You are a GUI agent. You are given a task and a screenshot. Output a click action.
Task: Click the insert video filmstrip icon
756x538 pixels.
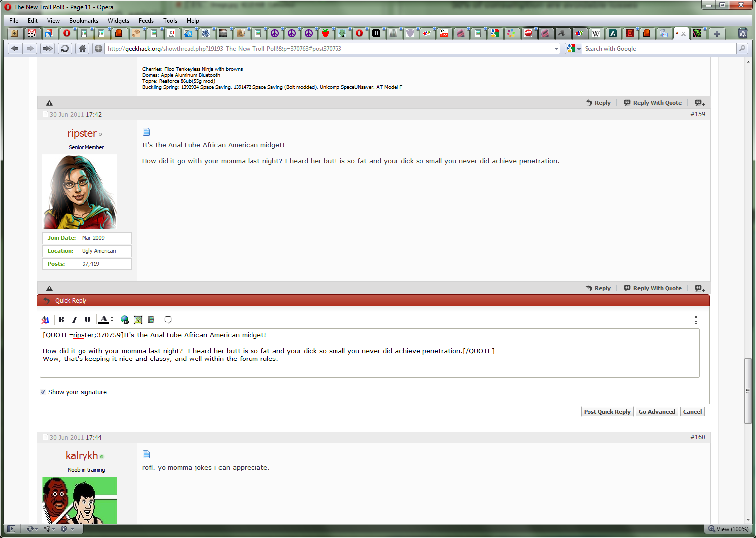(x=151, y=320)
